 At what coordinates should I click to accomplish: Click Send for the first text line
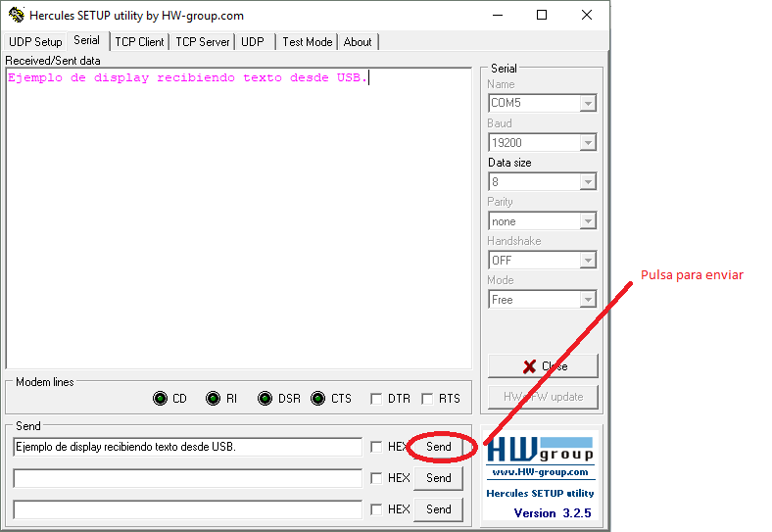(439, 447)
